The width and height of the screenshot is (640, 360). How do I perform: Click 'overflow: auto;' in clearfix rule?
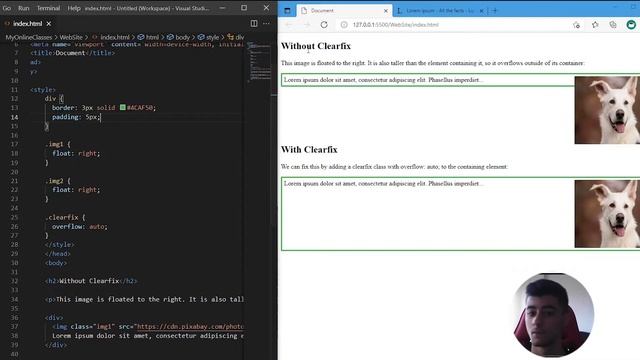80,227
